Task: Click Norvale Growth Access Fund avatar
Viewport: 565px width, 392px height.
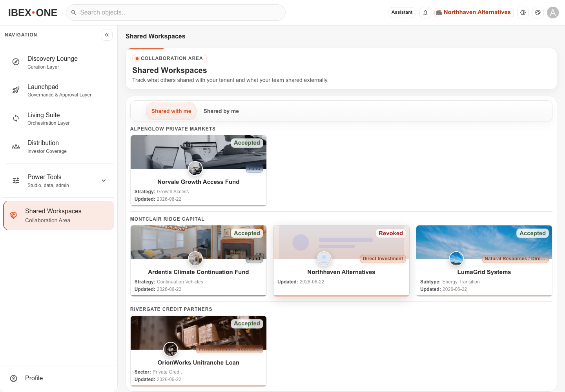Action: coord(195,169)
